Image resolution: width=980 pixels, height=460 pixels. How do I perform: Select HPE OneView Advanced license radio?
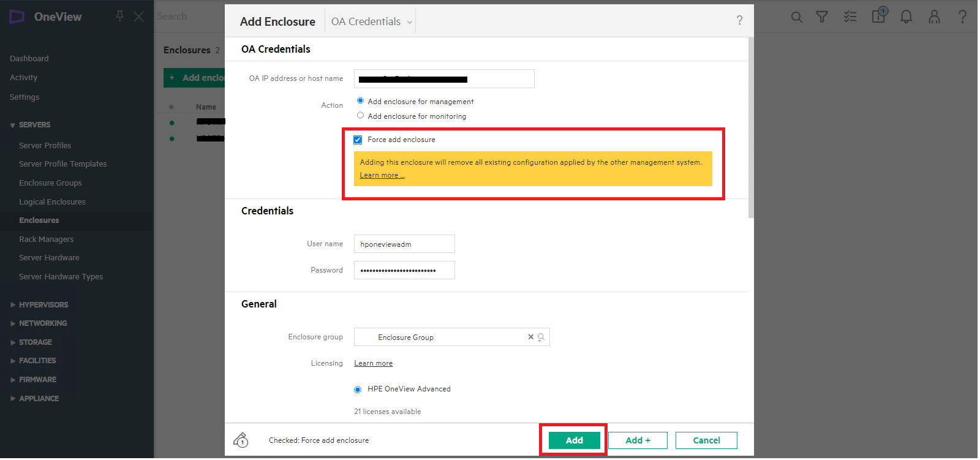point(358,390)
